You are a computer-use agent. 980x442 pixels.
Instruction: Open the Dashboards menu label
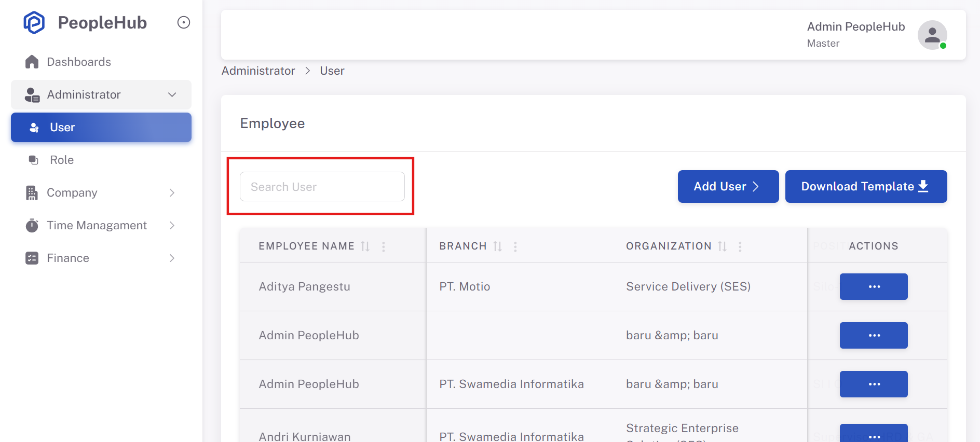[79, 62]
